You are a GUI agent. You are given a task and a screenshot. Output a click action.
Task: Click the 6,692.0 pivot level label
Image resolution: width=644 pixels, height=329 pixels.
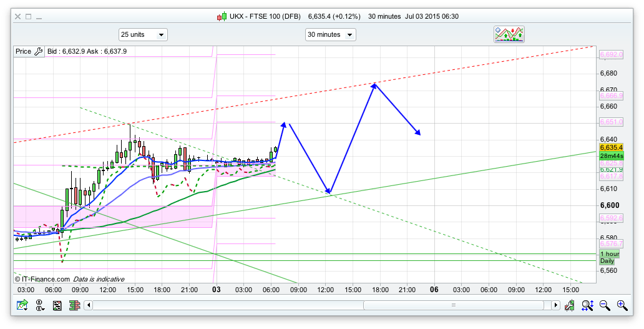tap(612, 55)
